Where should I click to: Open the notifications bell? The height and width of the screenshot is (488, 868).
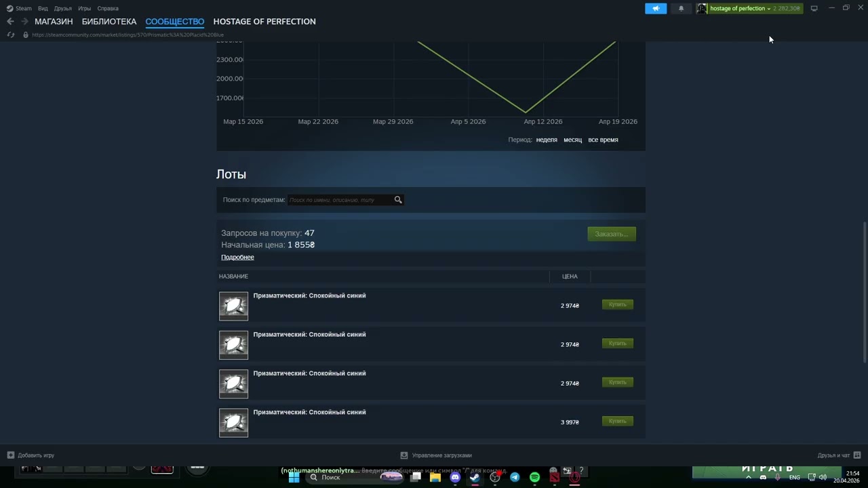tap(681, 8)
